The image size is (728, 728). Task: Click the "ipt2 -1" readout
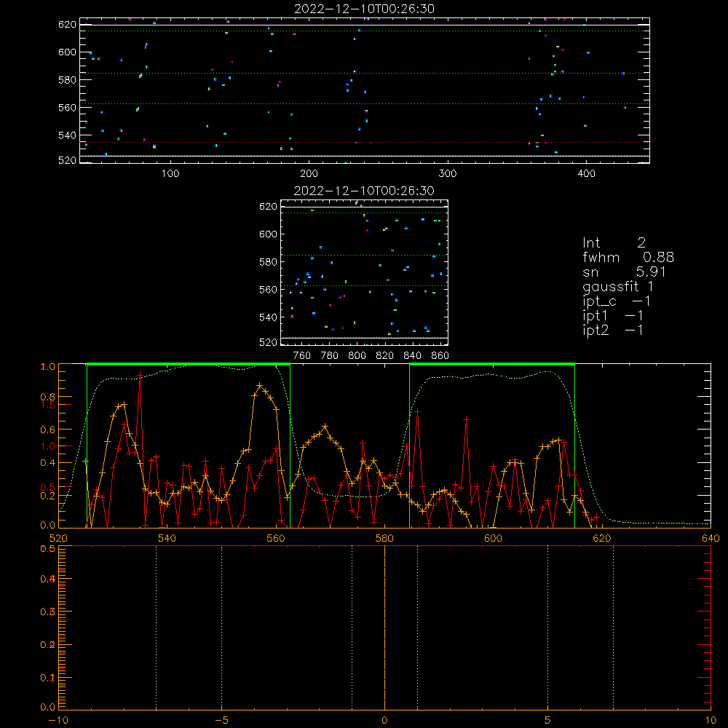[x=613, y=330]
